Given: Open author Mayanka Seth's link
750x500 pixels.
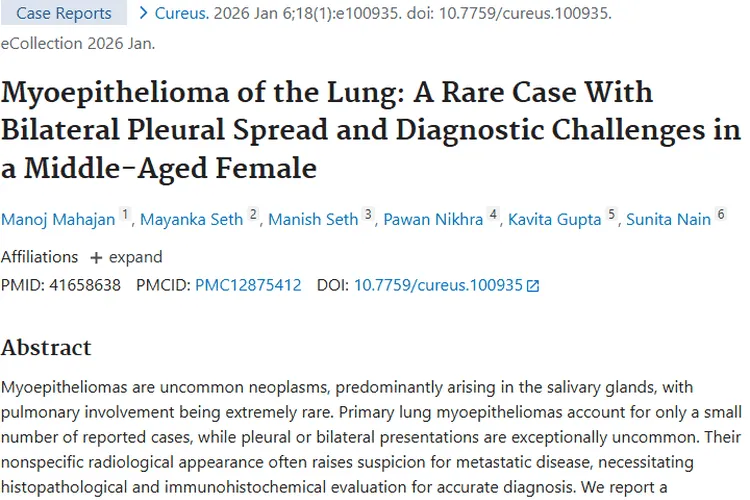Looking at the screenshot, I should pyautogui.click(x=192, y=219).
